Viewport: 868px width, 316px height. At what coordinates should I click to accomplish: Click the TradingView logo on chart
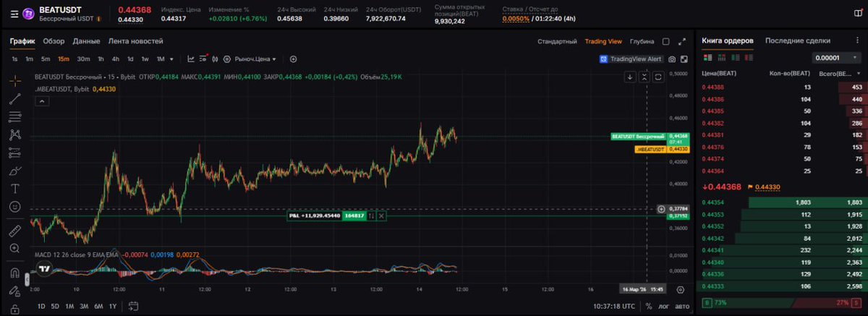coord(44,268)
